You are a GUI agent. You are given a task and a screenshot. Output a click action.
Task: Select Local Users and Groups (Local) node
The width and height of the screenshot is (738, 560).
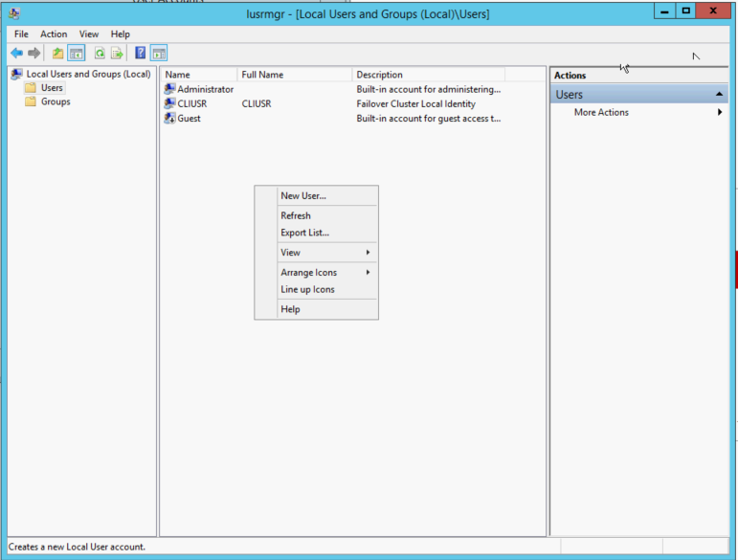(x=88, y=74)
